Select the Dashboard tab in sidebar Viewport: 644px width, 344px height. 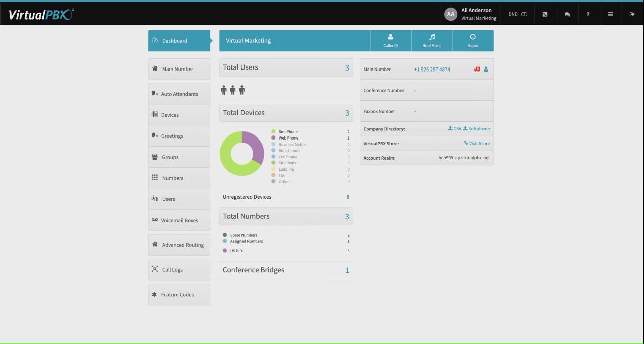(179, 41)
